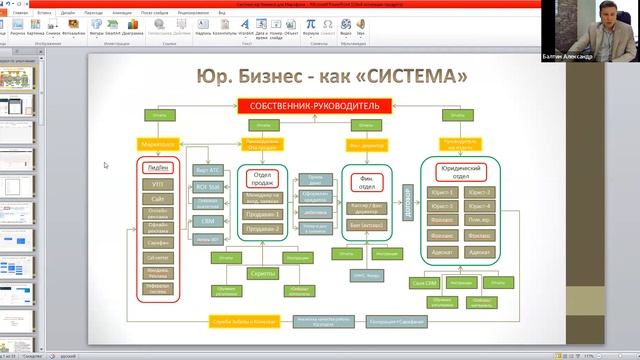Open the Анимация ribbon tab
The height and width of the screenshot is (360, 640).
coord(122,13)
